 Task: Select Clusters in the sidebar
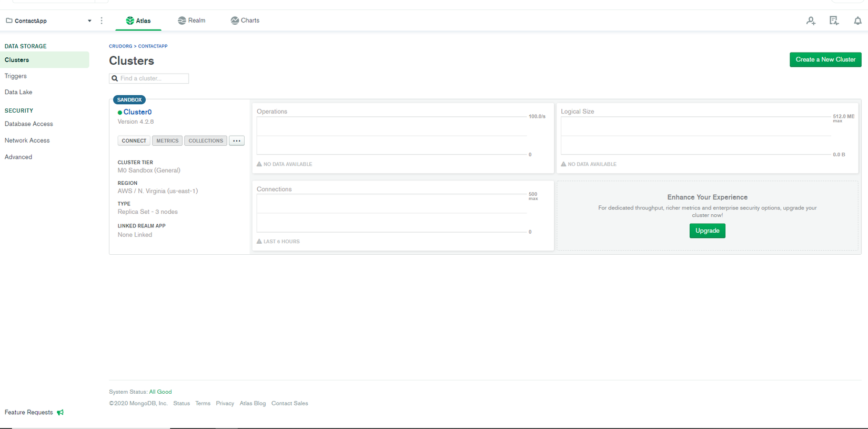coord(45,60)
